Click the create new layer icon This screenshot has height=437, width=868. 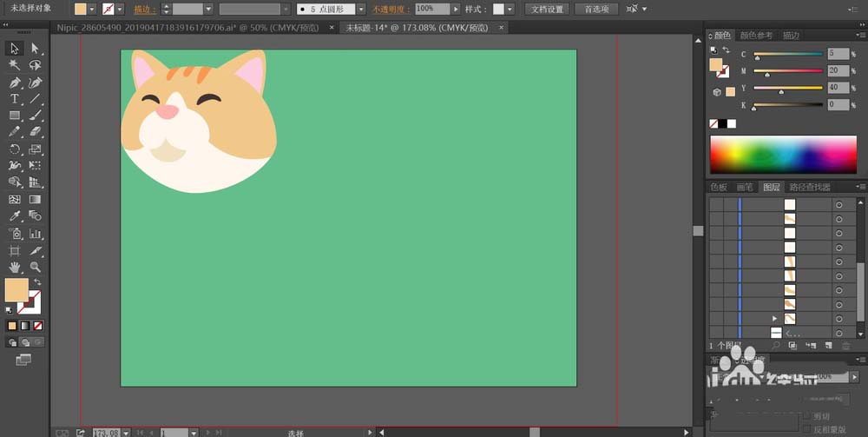pyautogui.click(x=828, y=345)
